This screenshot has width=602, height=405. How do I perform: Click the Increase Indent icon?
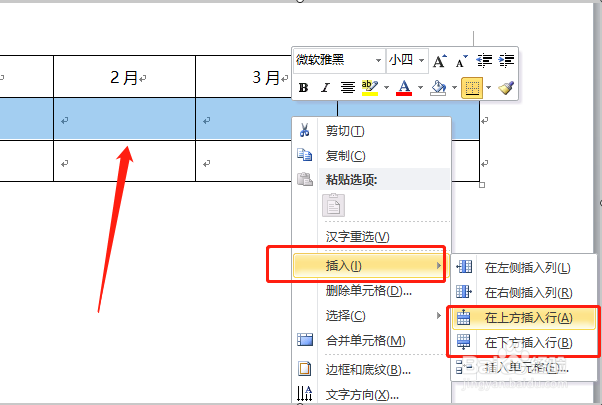coord(506,61)
